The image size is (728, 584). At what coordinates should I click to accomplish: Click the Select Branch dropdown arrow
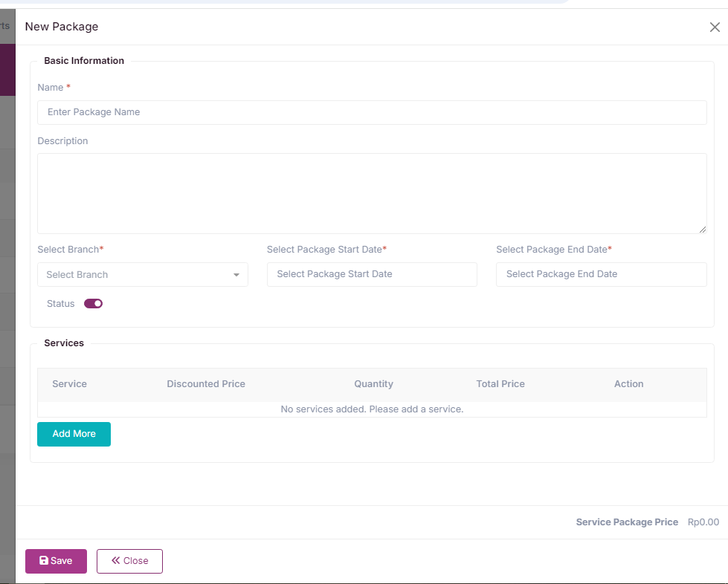click(236, 275)
